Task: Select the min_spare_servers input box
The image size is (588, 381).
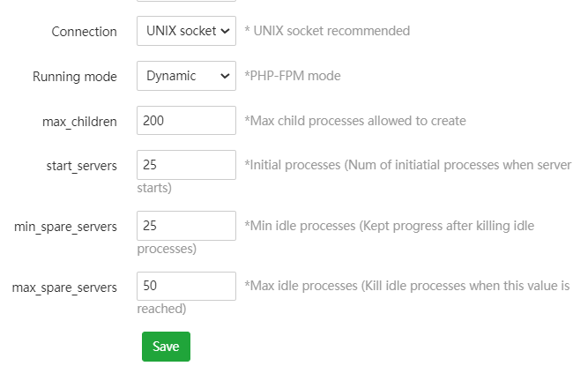Action: [x=186, y=226]
